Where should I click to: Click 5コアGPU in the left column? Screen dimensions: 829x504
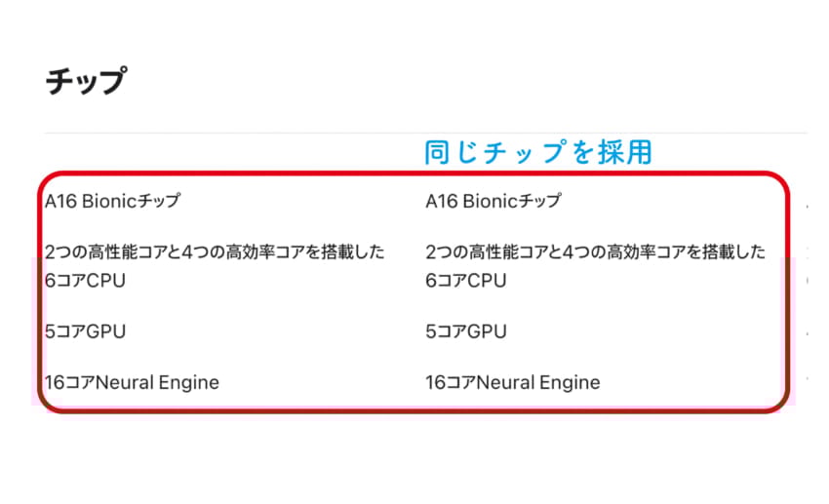pyautogui.click(x=85, y=331)
